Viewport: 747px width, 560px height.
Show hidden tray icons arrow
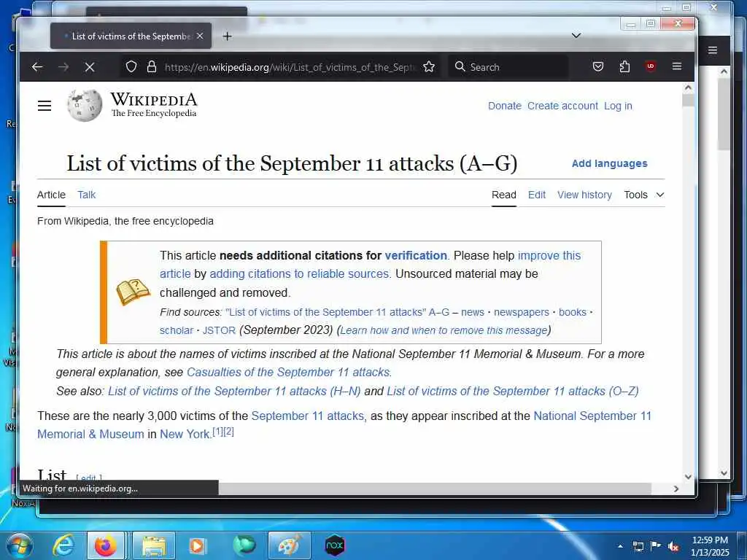coord(620,546)
